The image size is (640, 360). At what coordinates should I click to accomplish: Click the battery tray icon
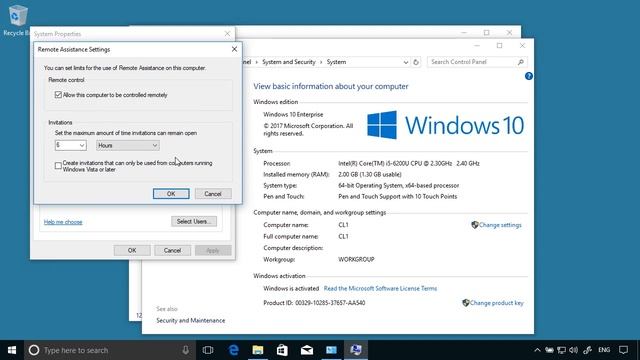pyautogui.click(x=549, y=350)
